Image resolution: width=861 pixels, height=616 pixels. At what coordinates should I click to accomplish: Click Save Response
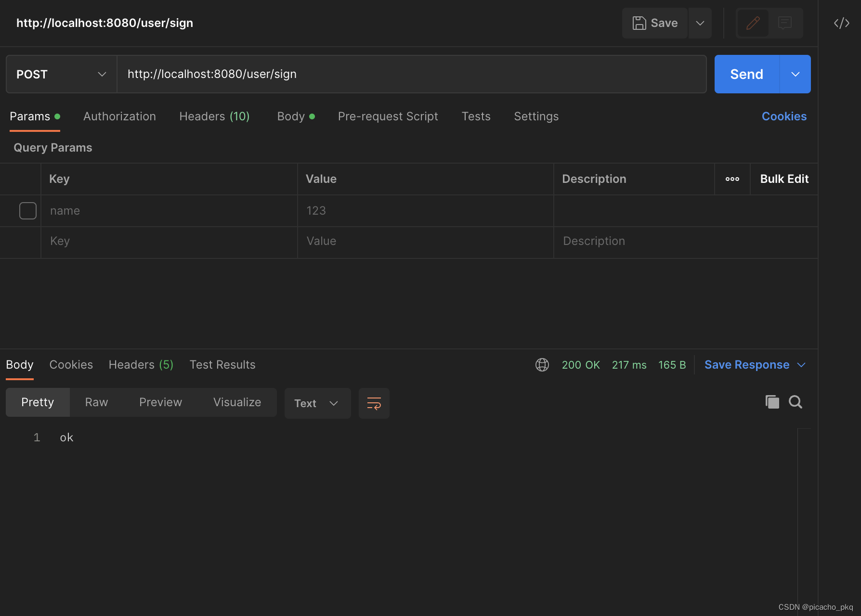pos(747,365)
